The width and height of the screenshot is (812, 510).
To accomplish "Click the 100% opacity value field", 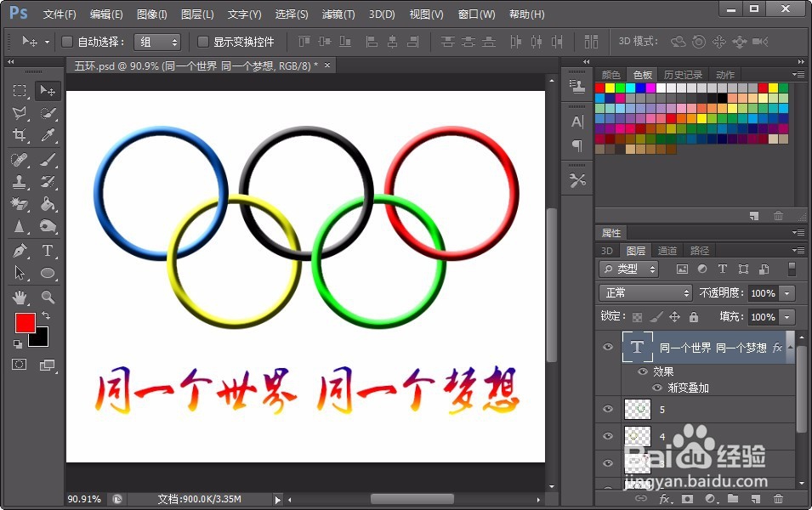I will coord(763,293).
